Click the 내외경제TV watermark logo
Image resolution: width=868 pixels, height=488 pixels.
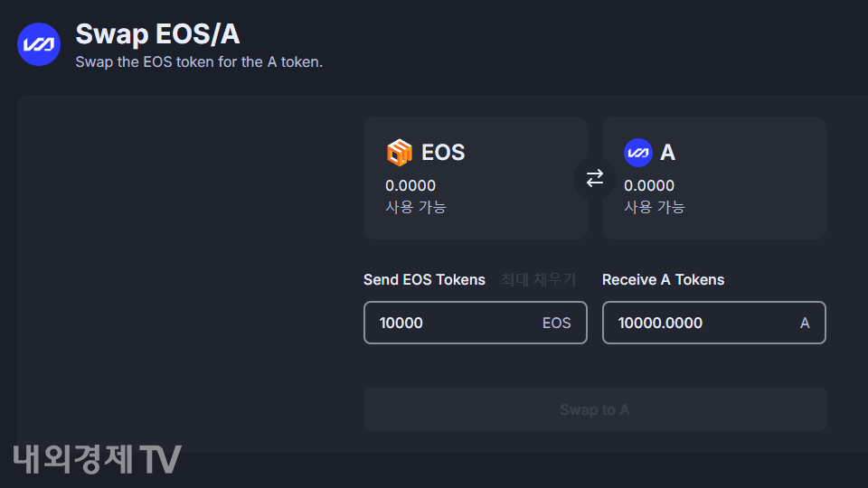click(x=98, y=459)
